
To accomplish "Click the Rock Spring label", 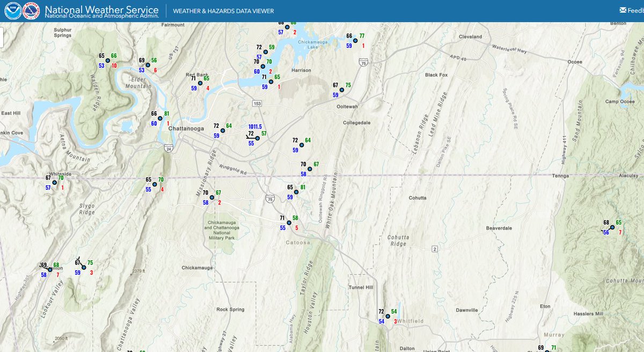I will coord(230,310).
